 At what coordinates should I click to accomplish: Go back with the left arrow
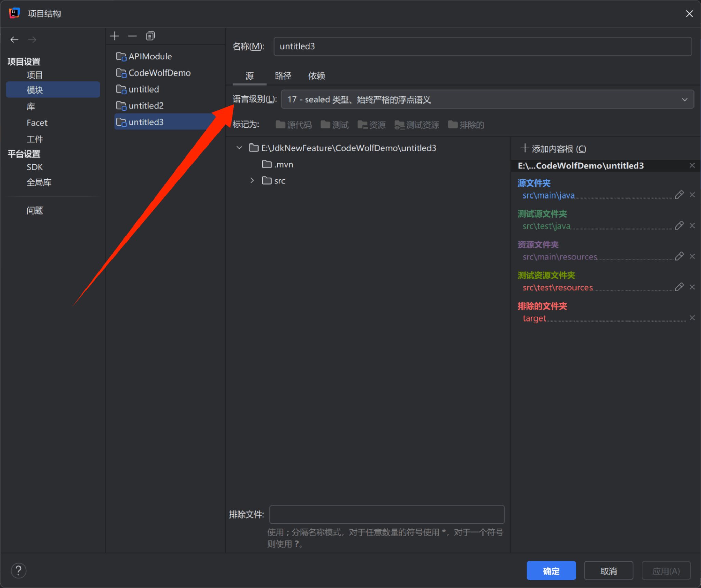click(14, 40)
